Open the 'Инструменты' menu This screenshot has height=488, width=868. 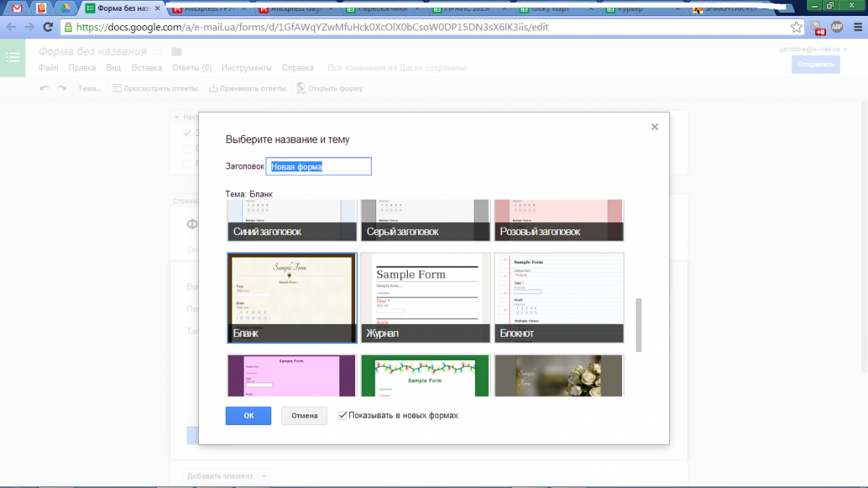(247, 68)
